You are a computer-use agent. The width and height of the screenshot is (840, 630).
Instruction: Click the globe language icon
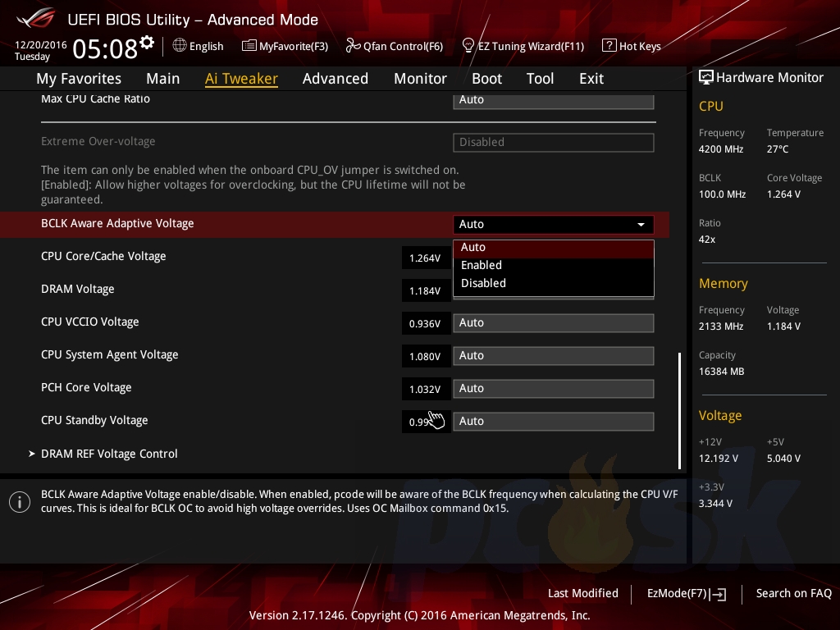pos(180,46)
